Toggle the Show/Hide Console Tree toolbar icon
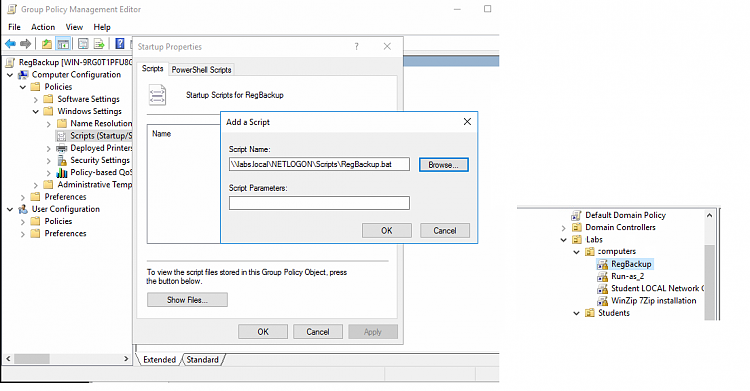Image resolution: width=750 pixels, height=391 pixels. click(x=63, y=44)
